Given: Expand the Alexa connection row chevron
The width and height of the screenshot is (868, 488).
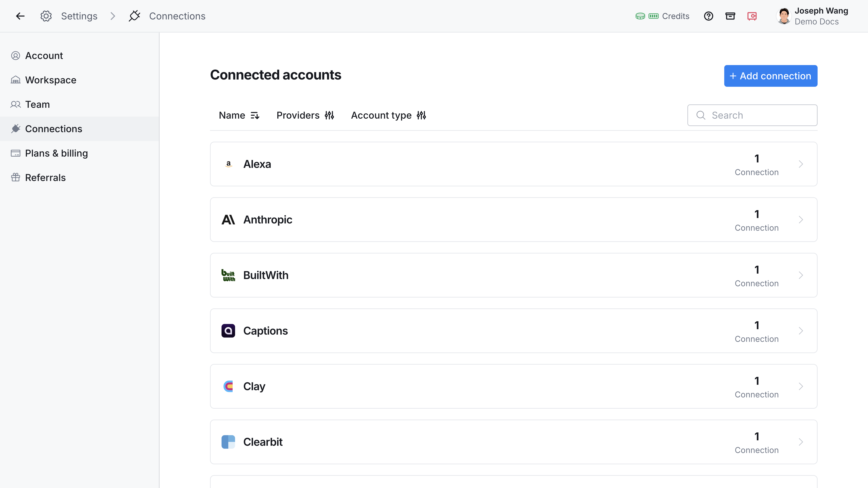Looking at the screenshot, I should [801, 164].
